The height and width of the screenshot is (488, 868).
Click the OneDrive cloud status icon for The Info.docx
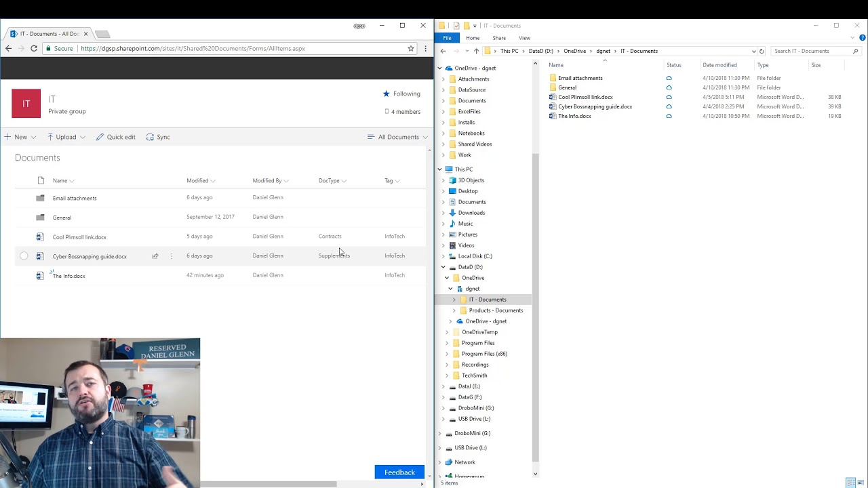tap(669, 116)
